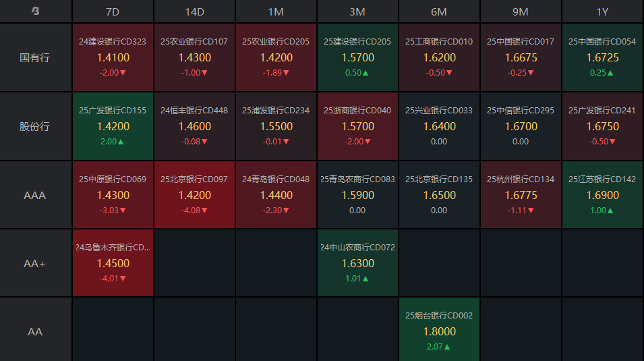Click the 25杭州银行CD134 cell
Image resolution: width=644 pixels, height=361 pixels.
click(x=521, y=194)
